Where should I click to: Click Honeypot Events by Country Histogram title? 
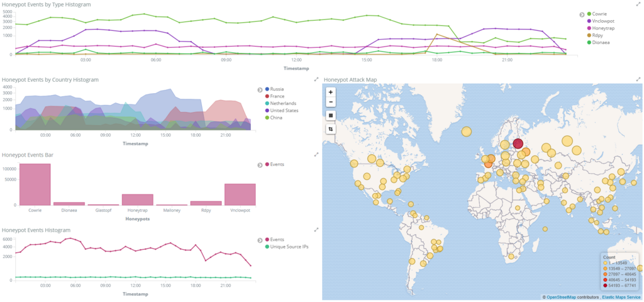[x=50, y=79]
